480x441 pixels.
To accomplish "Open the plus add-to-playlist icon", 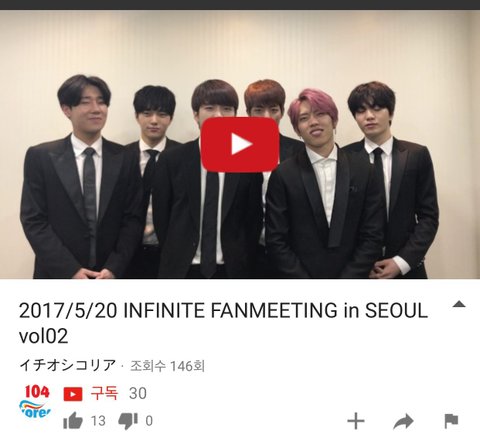I will coord(356,421).
